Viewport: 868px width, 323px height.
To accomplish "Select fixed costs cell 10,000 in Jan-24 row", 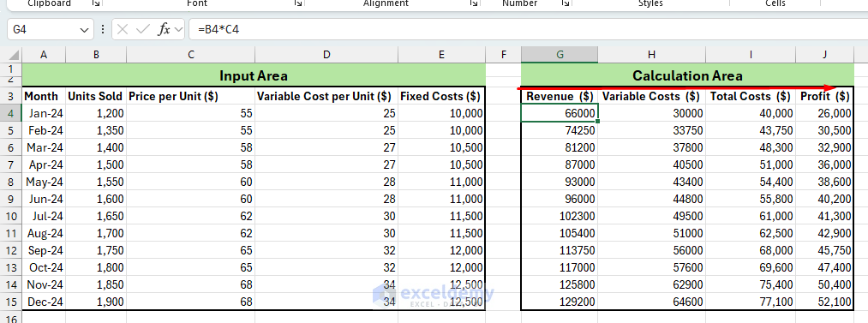I will pos(441,113).
